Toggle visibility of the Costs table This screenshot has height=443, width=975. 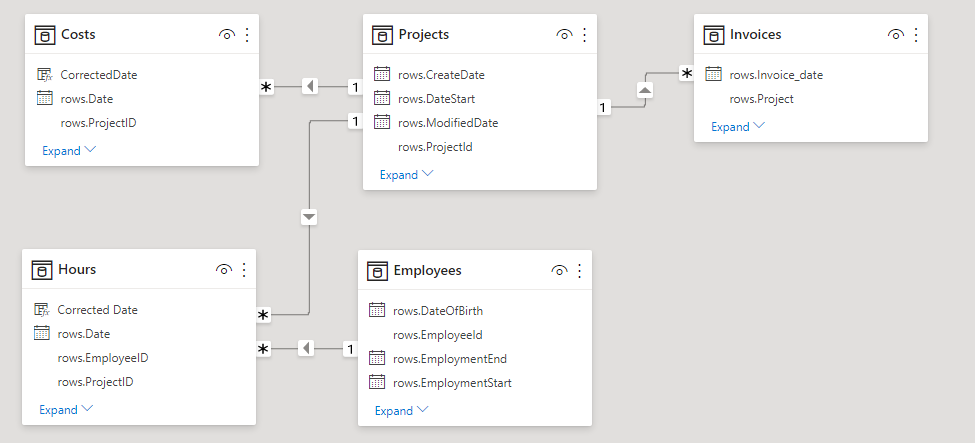(x=227, y=35)
